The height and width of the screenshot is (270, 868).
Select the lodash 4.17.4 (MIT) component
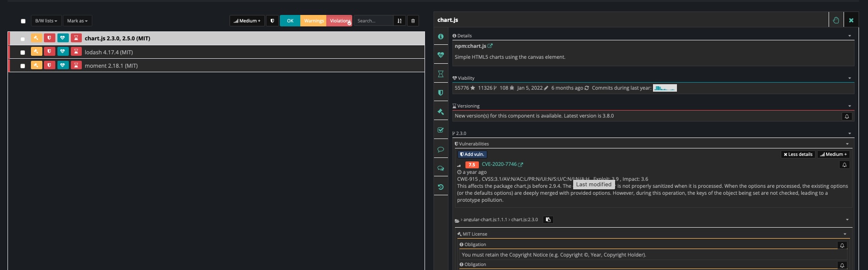[x=109, y=52]
